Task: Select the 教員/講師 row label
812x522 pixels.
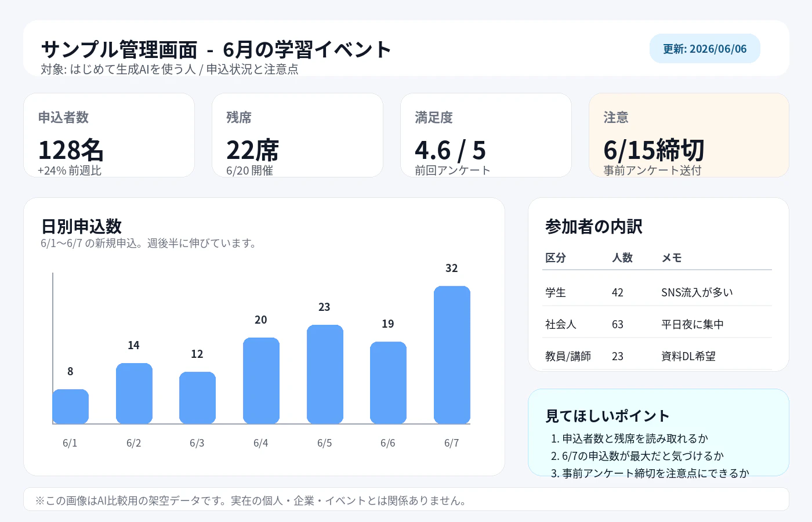Action: [x=568, y=356]
